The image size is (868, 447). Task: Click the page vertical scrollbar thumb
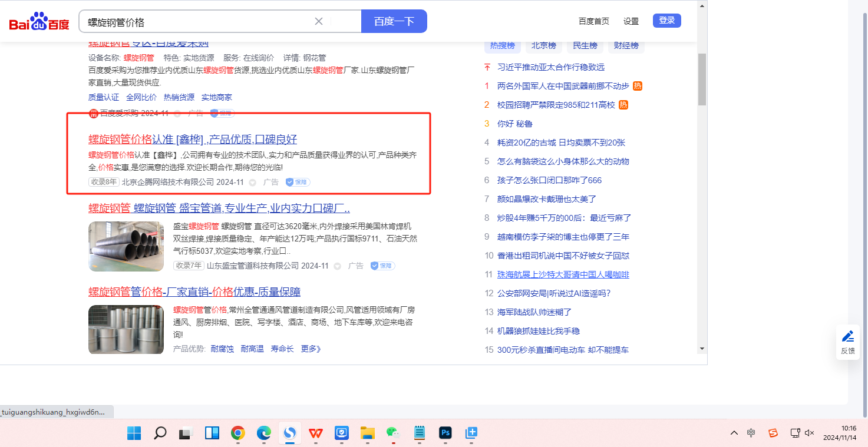[702, 80]
